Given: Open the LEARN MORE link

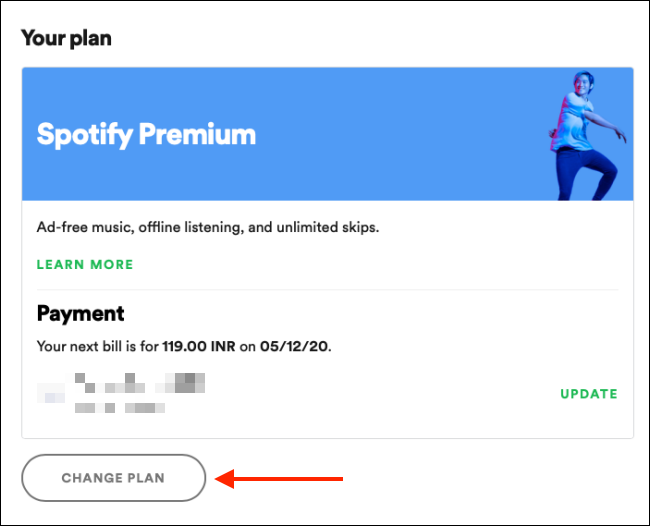Looking at the screenshot, I should (85, 264).
